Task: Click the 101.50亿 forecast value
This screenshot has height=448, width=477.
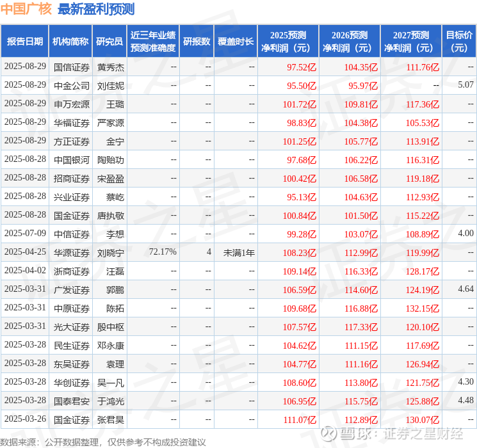Action: point(361,216)
